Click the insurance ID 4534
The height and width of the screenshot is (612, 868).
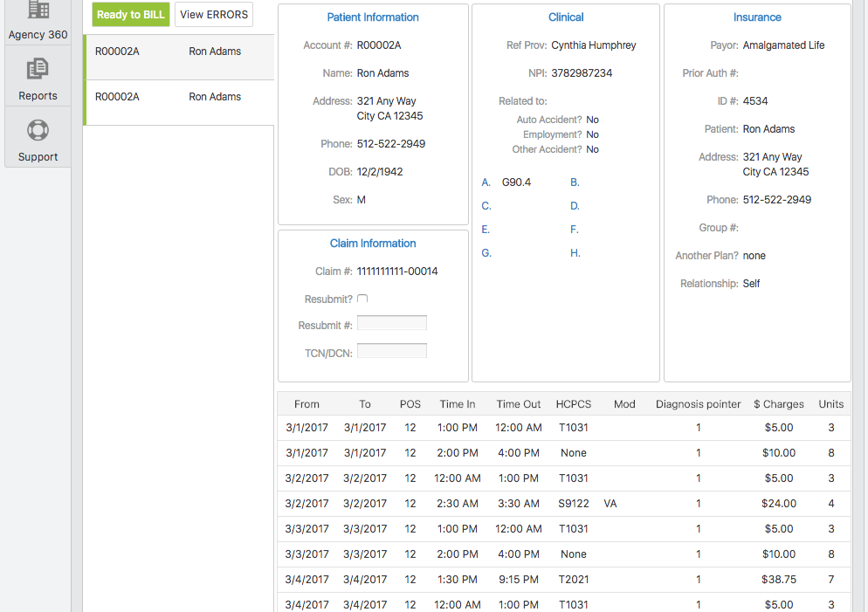coord(755,100)
